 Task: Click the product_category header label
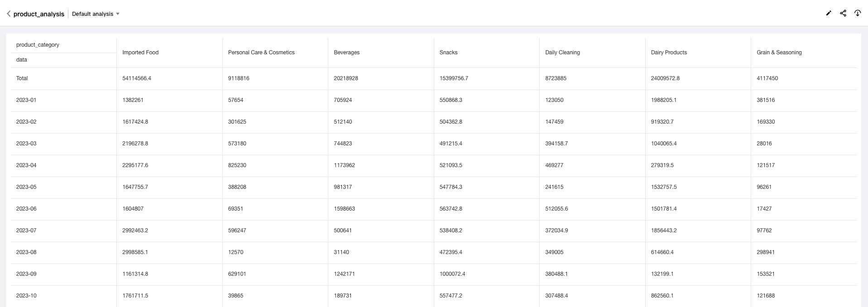[38, 45]
